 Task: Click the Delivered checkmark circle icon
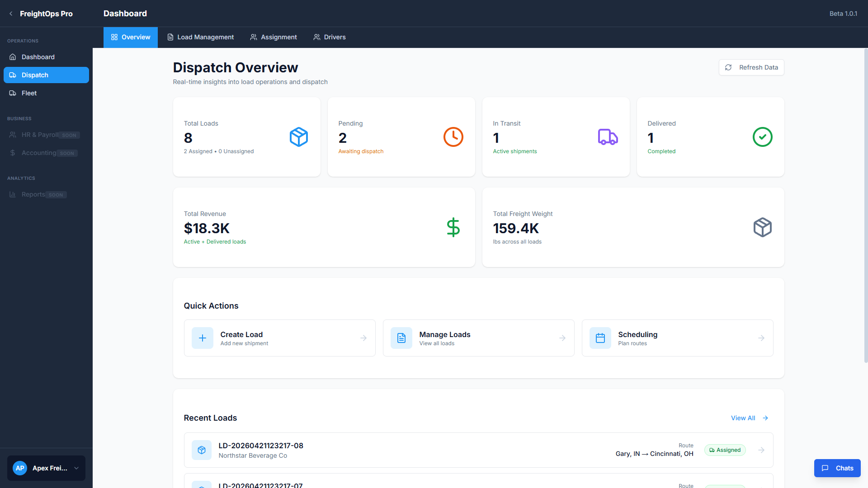[762, 137]
